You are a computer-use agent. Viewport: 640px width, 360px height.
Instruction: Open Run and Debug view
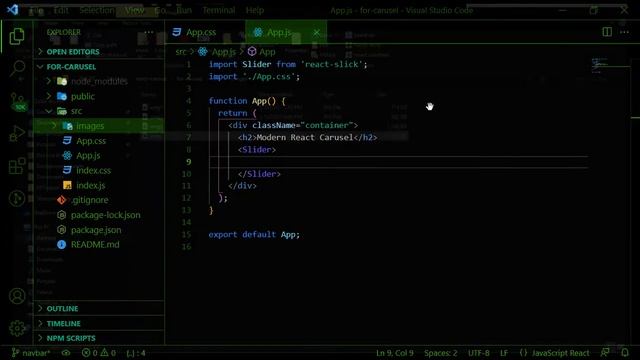coord(17,133)
